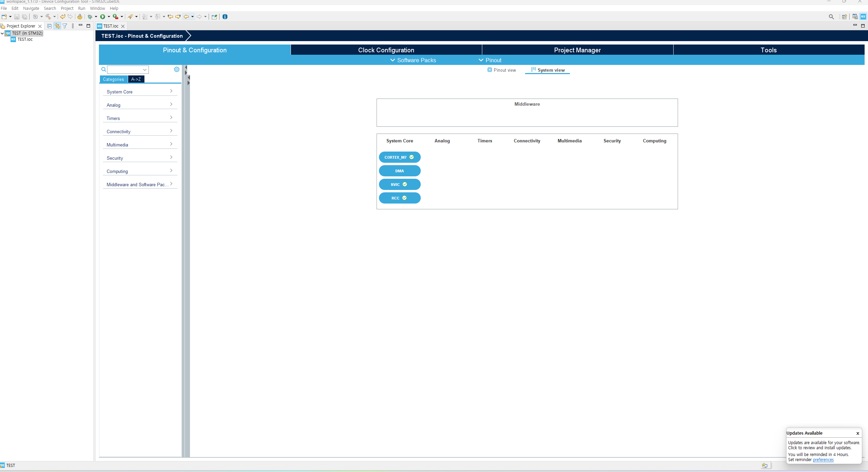Click the Debug bug icon
Screen dimensions: 868x472
(x=90, y=17)
